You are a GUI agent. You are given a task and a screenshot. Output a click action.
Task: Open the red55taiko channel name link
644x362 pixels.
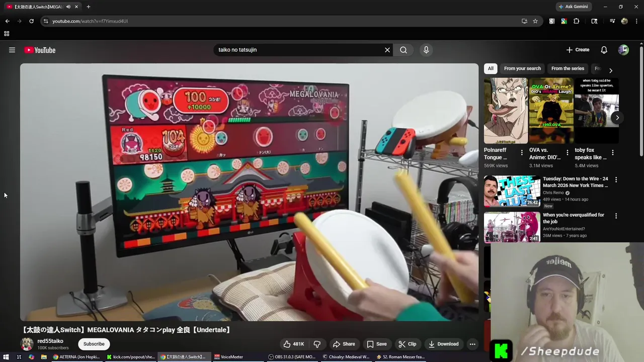point(50,341)
